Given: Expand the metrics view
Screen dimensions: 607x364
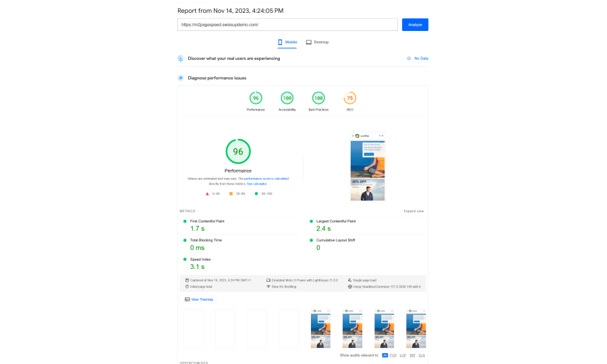Looking at the screenshot, I should (x=414, y=211).
